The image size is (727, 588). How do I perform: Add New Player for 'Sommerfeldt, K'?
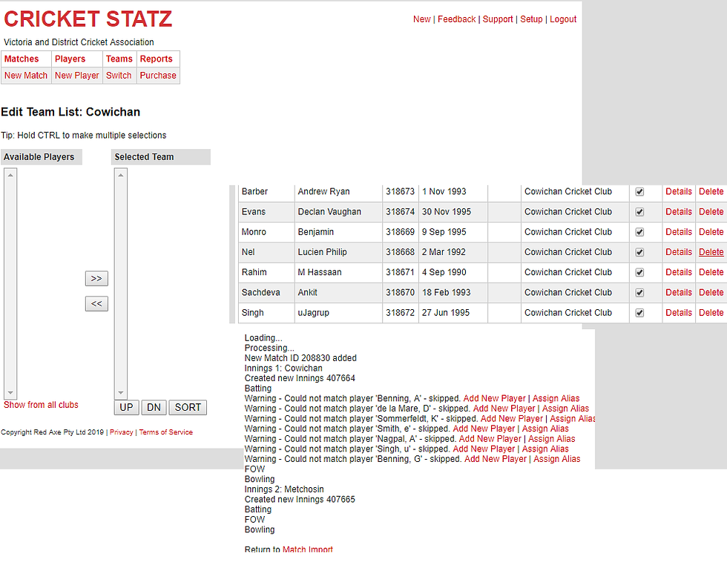tap(511, 418)
